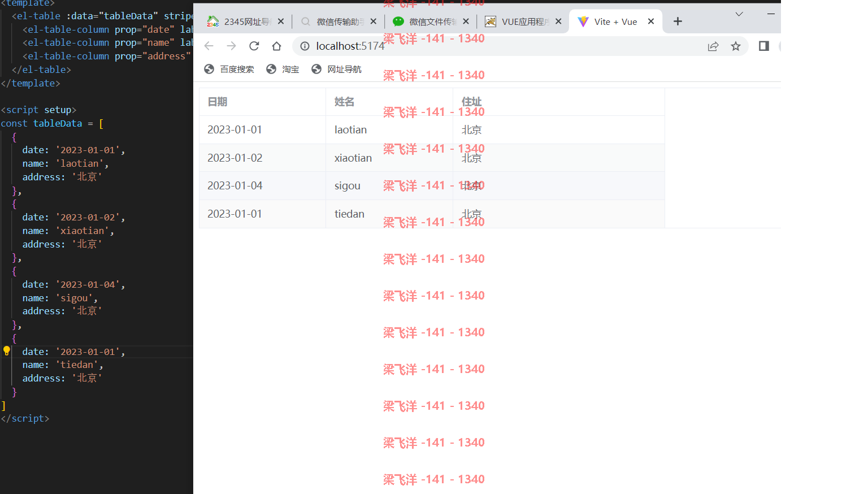Viewport: 868px width, 494px height.
Task: Bookmark this page with the star icon
Action: (x=735, y=46)
